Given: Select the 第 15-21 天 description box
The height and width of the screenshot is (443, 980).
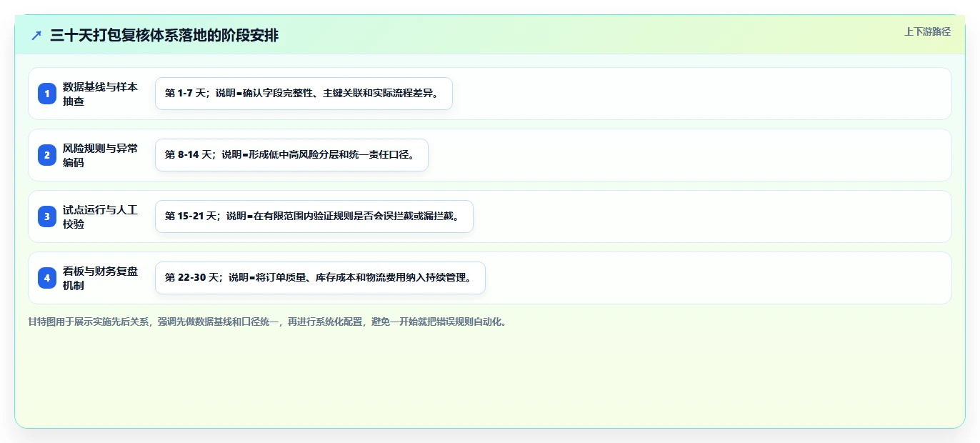Looking at the screenshot, I should coord(314,216).
